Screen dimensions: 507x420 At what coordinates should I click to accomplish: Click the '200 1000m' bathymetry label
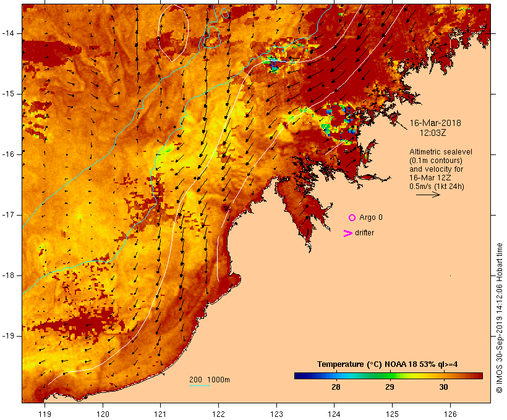click(x=210, y=380)
